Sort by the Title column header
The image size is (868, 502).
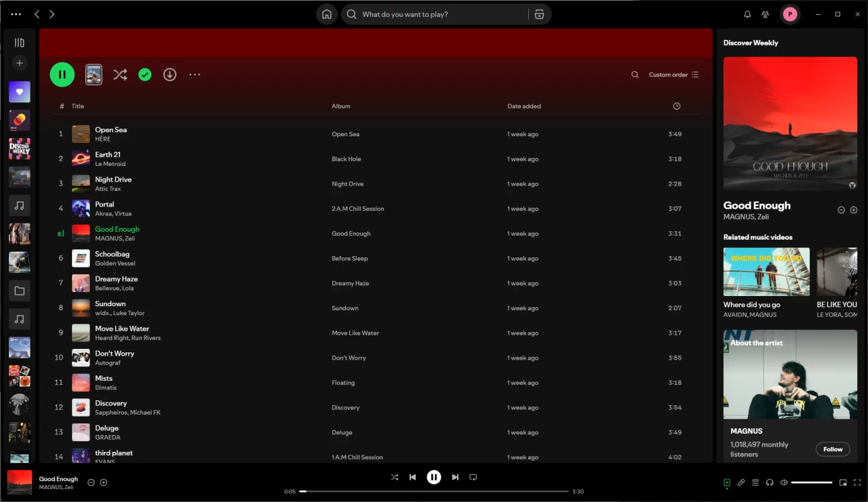[78, 106]
